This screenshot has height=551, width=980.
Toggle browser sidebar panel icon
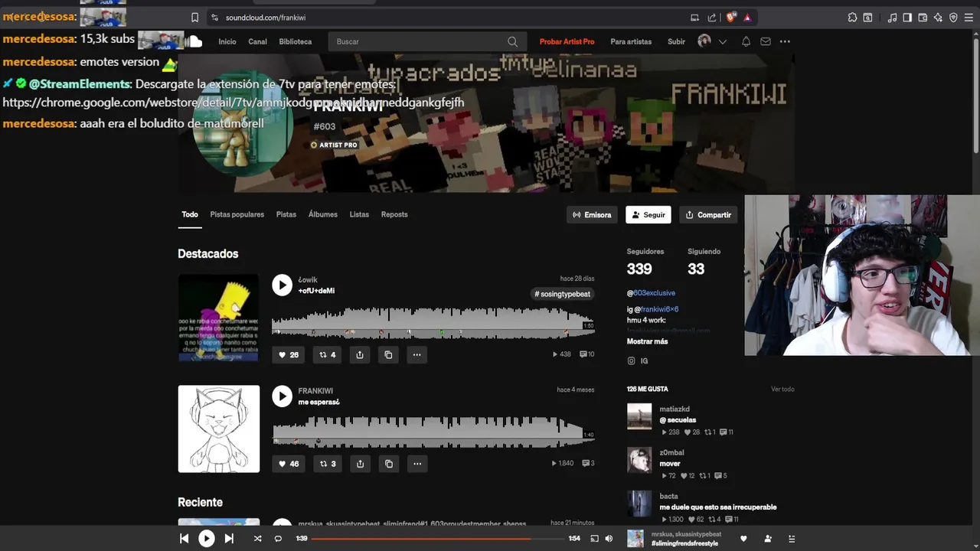click(x=907, y=18)
